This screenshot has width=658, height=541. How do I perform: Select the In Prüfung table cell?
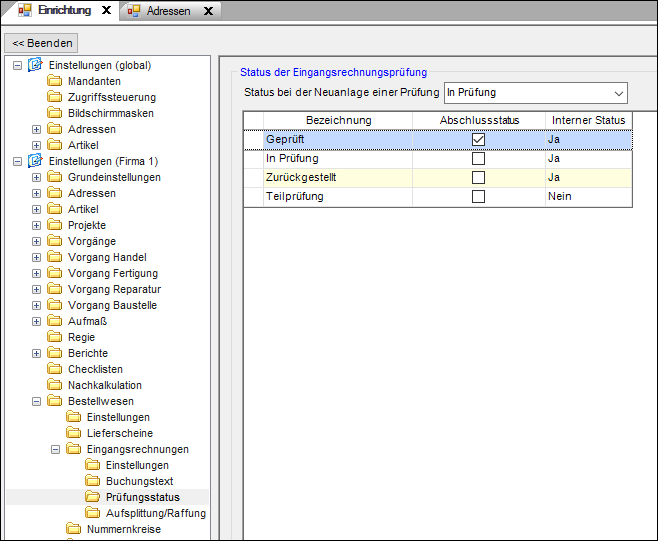coord(338,158)
